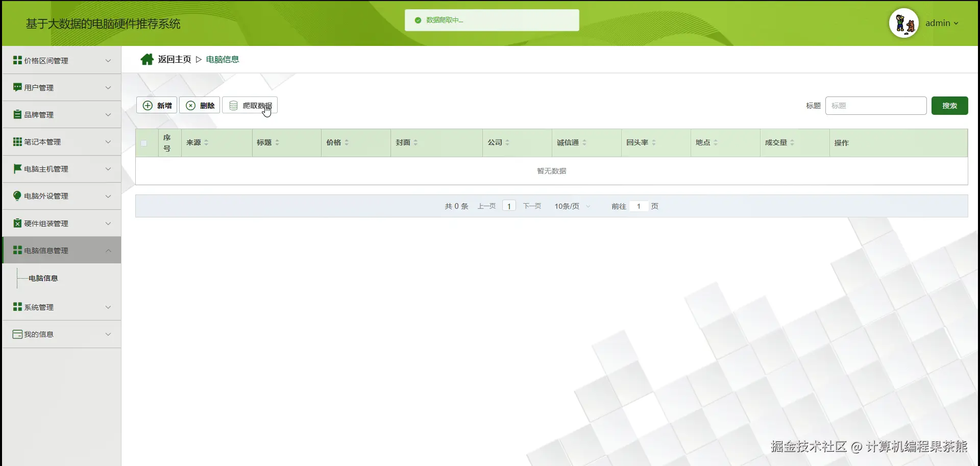Click the circled x icon on 删除
Image resolution: width=980 pixels, height=466 pixels.
coord(190,106)
